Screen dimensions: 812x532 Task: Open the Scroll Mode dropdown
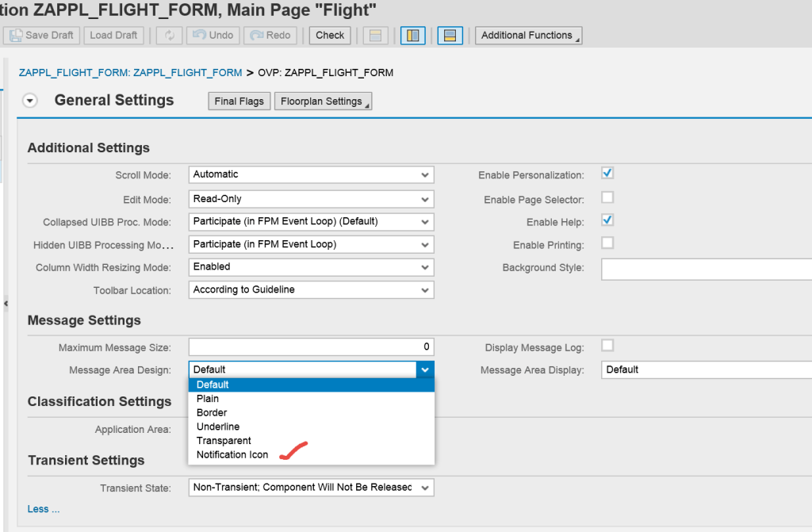pos(311,174)
